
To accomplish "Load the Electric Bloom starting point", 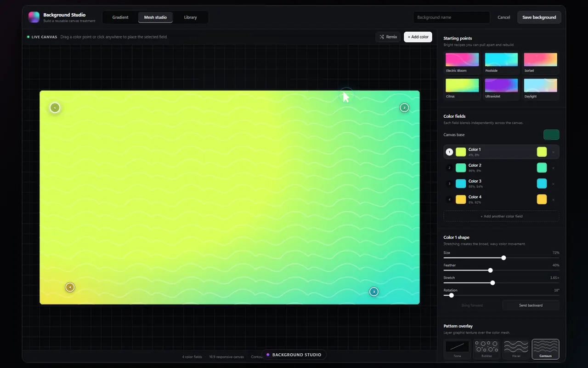I will pyautogui.click(x=462, y=63).
